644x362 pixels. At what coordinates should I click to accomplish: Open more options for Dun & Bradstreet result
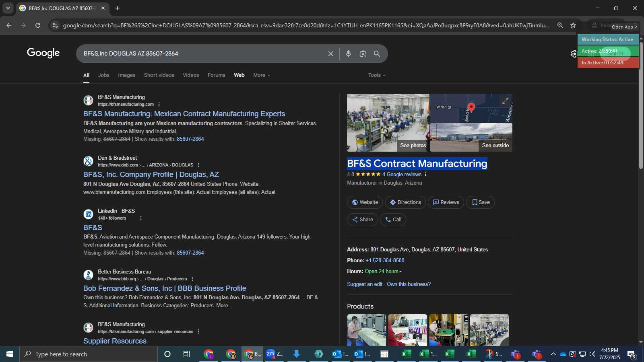click(198, 165)
